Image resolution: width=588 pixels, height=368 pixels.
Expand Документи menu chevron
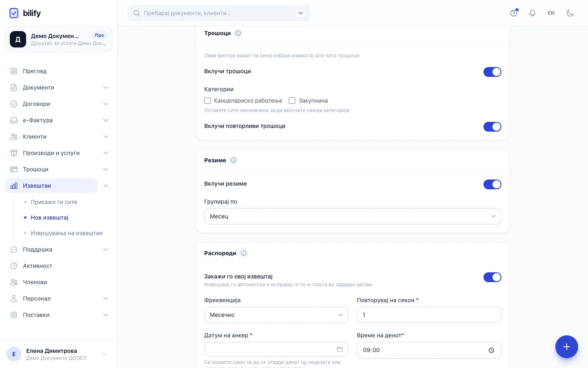point(106,88)
